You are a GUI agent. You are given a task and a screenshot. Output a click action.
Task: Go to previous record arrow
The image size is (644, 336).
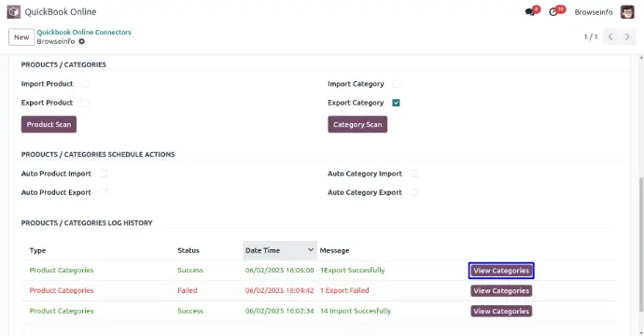coord(610,37)
